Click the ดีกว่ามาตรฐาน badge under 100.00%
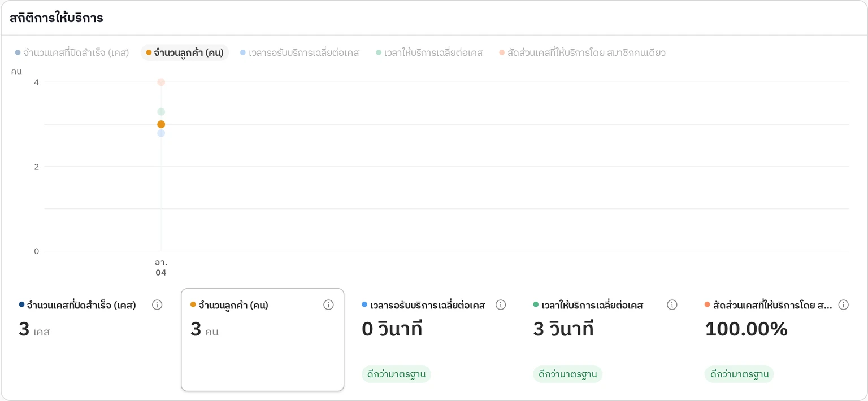Image resolution: width=868 pixels, height=401 pixels. point(739,374)
